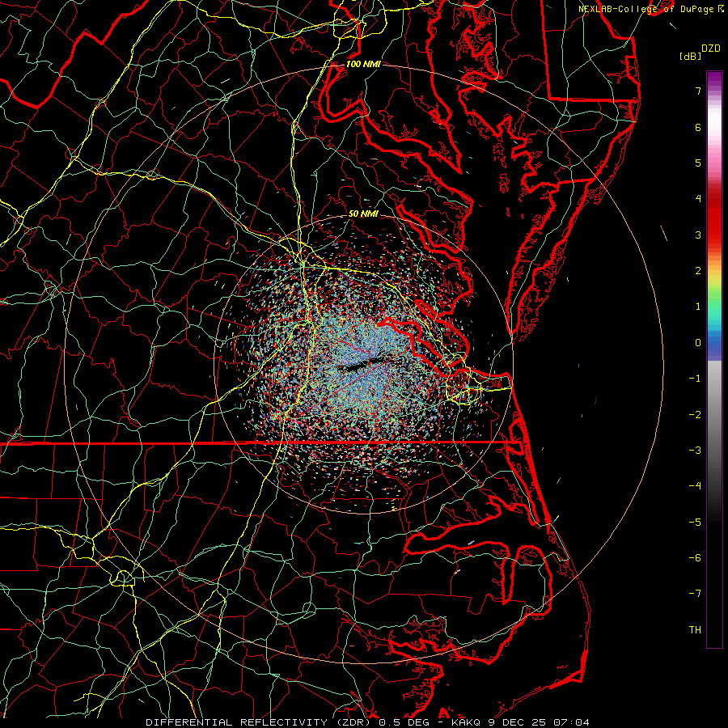This screenshot has width=728, height=728.
Task: Select the "9 DEC 25" date in the caption
Action: (x=517, y=722)
